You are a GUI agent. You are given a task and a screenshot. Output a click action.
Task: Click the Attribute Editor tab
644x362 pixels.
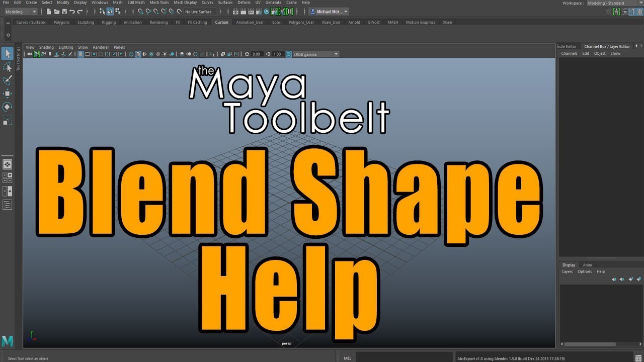tap(568, 46)
